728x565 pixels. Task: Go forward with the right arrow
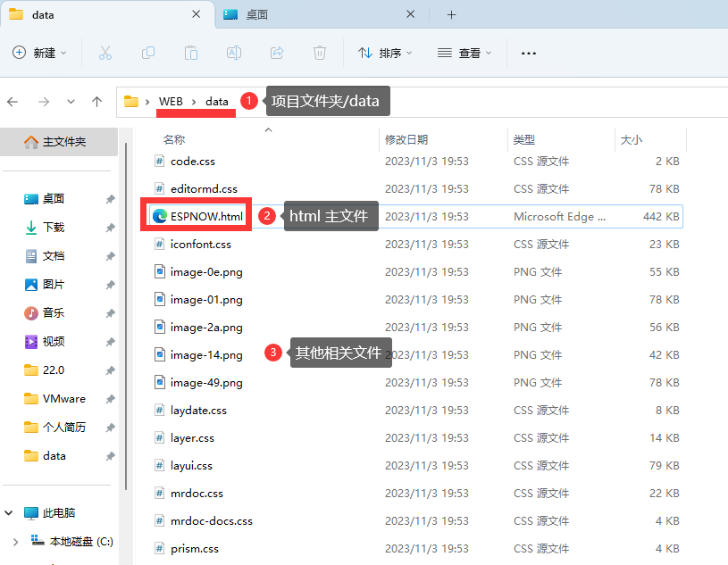click(x=44, y=102)
